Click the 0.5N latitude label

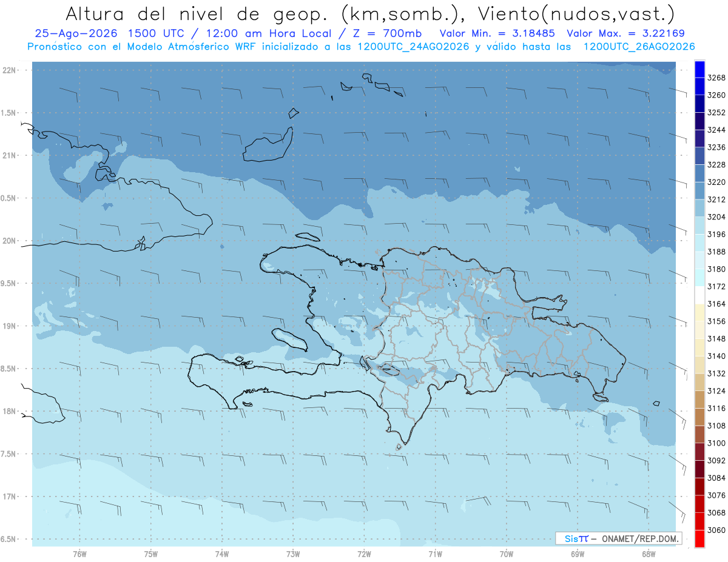tap(8, 198)
